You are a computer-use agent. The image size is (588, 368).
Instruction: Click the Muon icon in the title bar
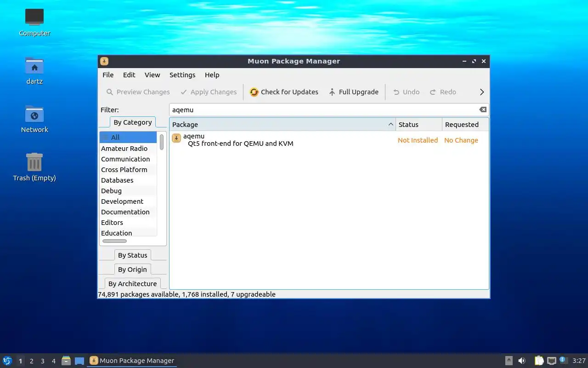[x=104, y=61]
